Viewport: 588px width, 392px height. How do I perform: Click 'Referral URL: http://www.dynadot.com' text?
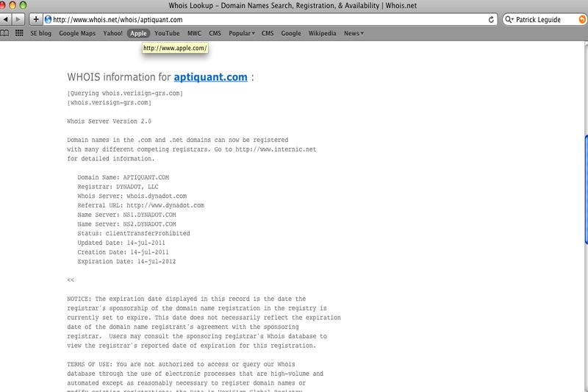[x=140, y=206]
